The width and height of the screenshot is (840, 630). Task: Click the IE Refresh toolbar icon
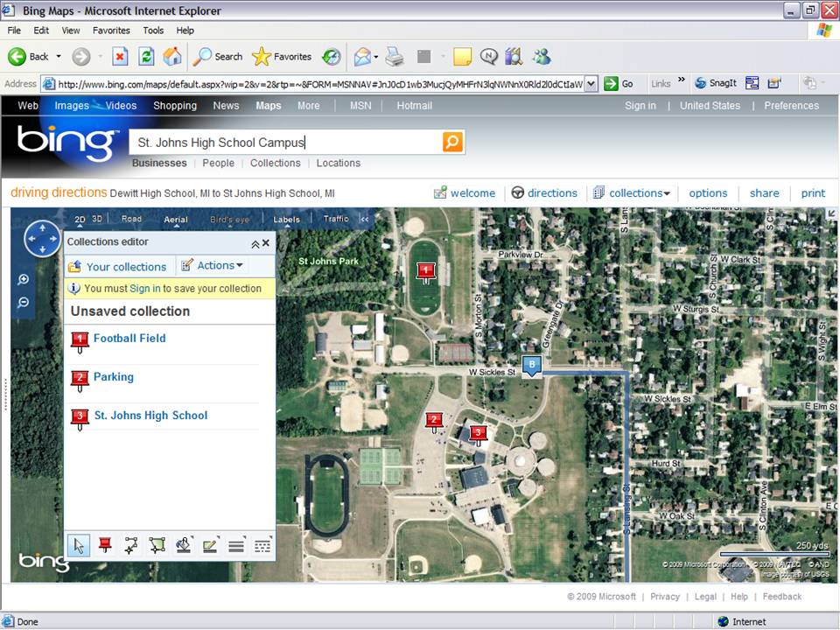[146, 56]
